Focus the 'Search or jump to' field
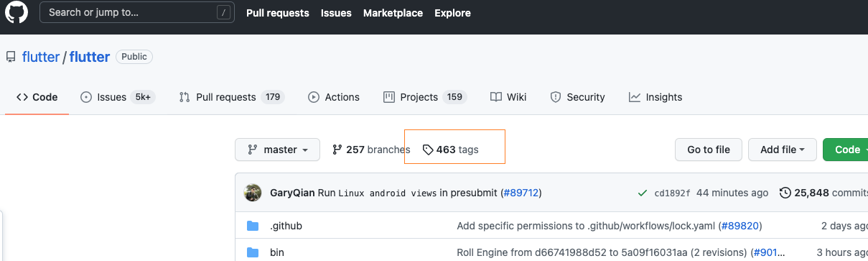This screenshot has width=868, height=261. [x=138, y=12]
